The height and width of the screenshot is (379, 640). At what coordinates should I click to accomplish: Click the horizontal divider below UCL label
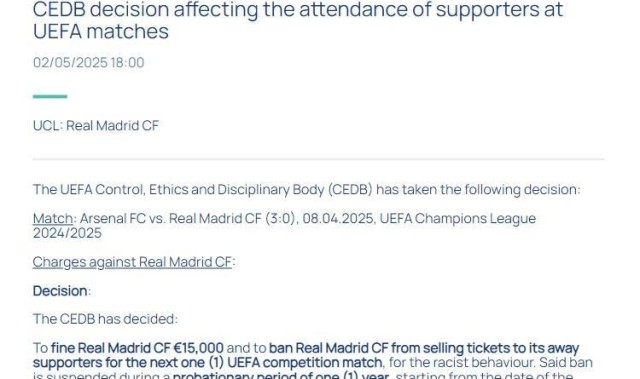tap(318, 159)
